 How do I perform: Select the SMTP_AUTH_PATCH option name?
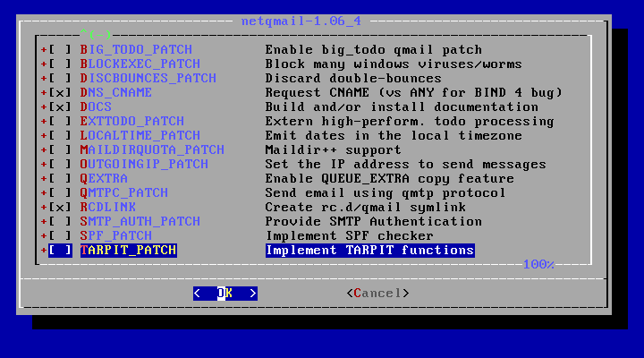point(140,222)
